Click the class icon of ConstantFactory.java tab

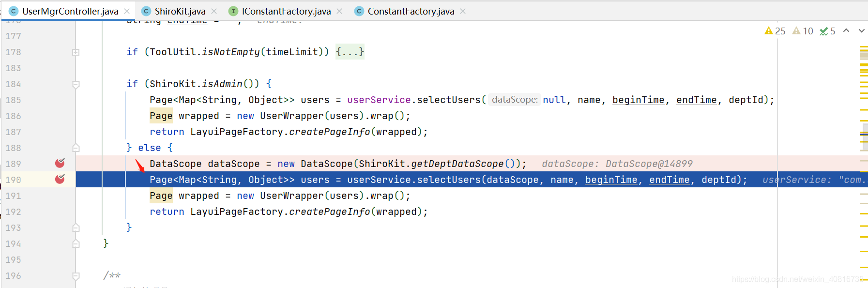(x=359, y=11)
